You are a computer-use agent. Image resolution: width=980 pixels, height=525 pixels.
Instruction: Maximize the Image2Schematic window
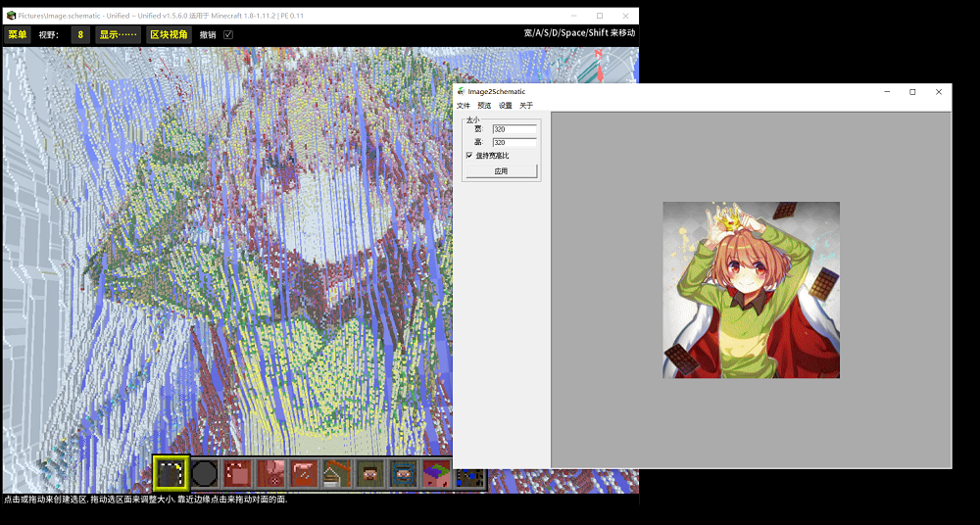[912, 92]
